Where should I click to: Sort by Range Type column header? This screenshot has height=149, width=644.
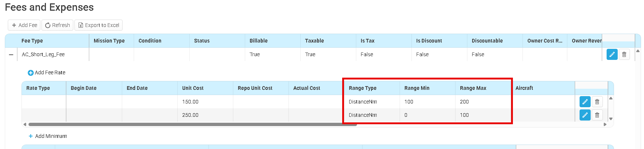point(363,88)
